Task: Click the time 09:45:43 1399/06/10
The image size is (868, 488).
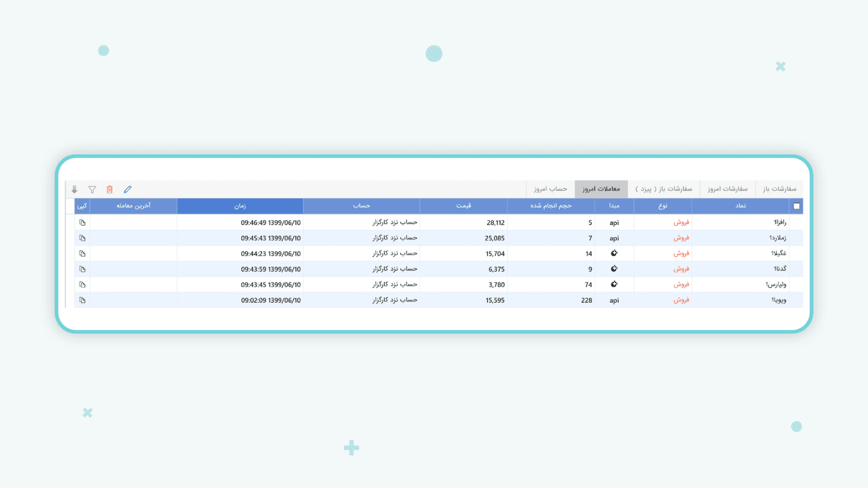Action: (x=271, y=238)
